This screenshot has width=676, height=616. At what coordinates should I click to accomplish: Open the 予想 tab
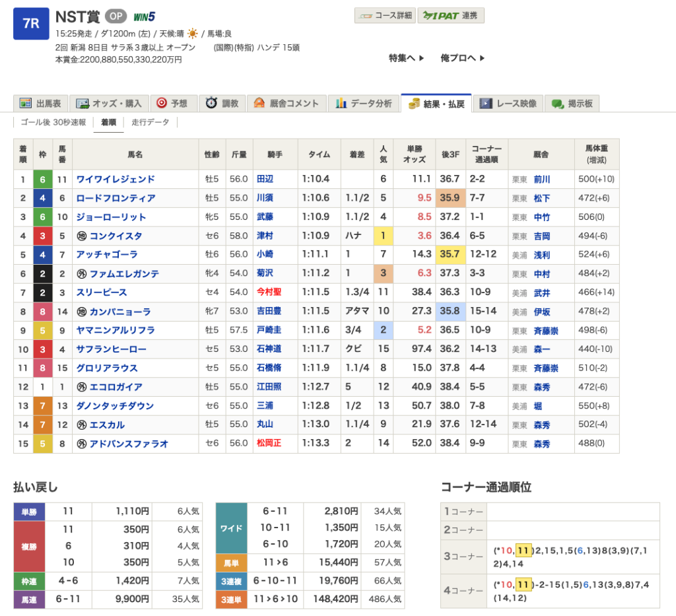(x=174, y=104)
